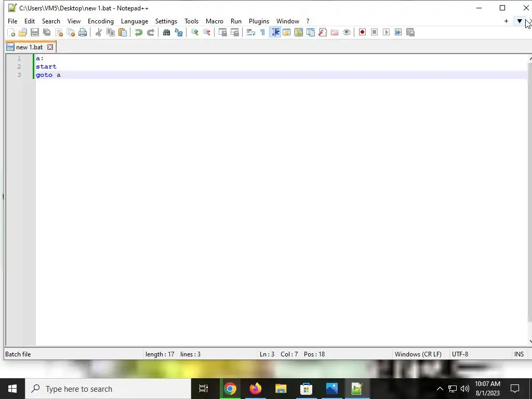Click the 'start' text on line 2
Screen dimensions: 532x399
pyautogui.click(x=46, y=66)
